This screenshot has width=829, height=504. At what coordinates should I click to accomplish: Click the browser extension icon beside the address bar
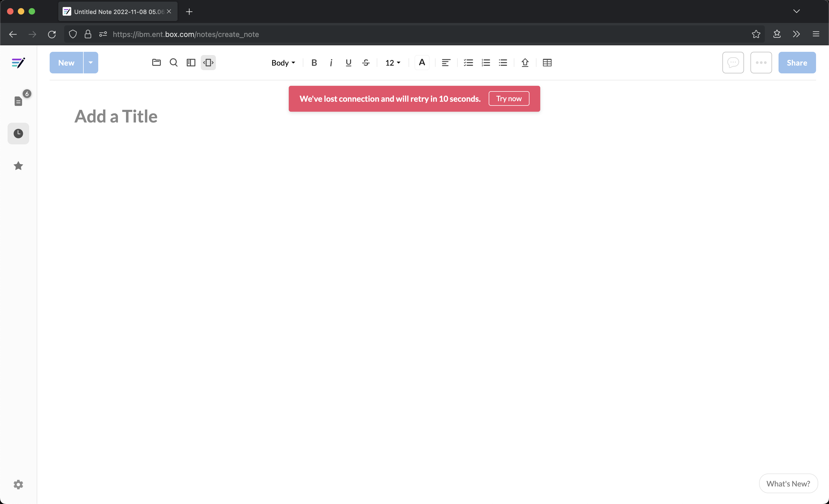coord(777,34)
